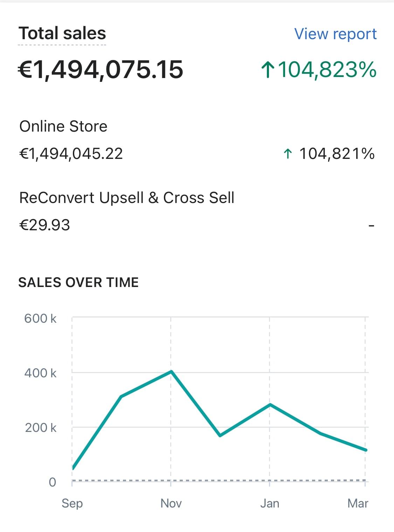Click the January data point on line

[x=270, y=404]
